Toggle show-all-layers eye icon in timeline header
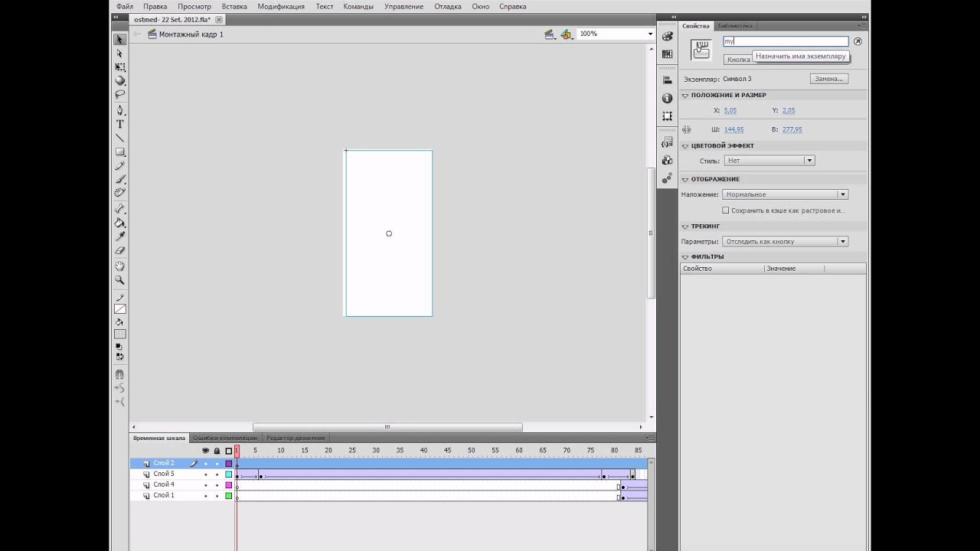 [205, 451]
